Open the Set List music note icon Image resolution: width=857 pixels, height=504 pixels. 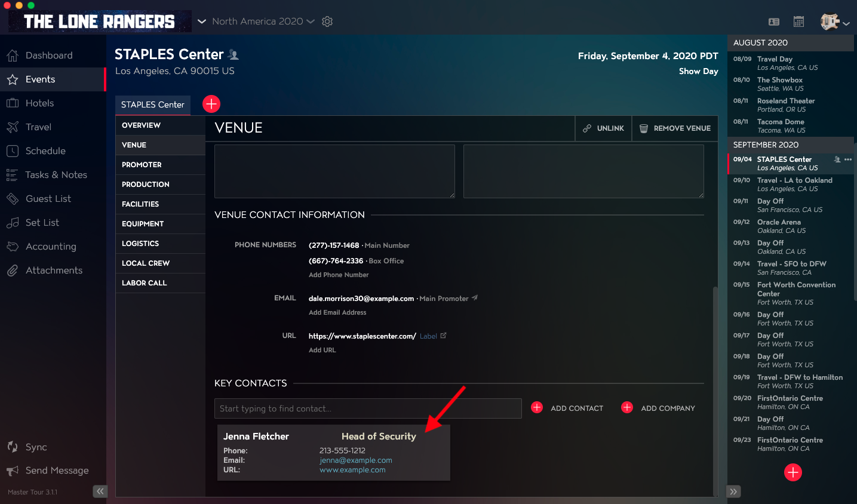coord(13,223)
